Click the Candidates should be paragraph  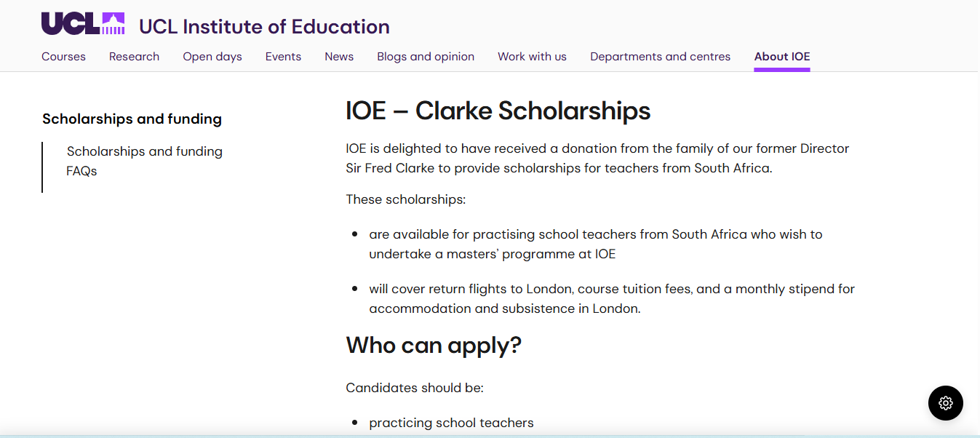[x=414, y=387]
